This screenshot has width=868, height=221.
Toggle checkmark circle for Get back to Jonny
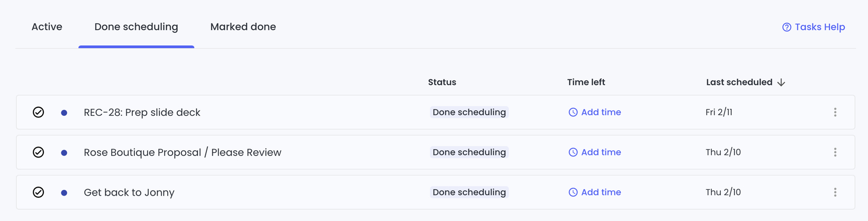(38, 192)
